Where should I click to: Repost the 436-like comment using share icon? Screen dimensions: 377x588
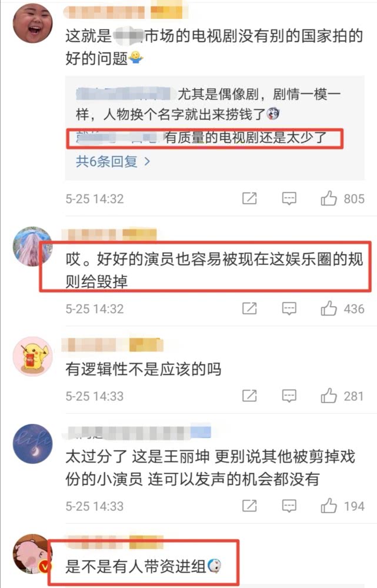[x=249, y=308]
